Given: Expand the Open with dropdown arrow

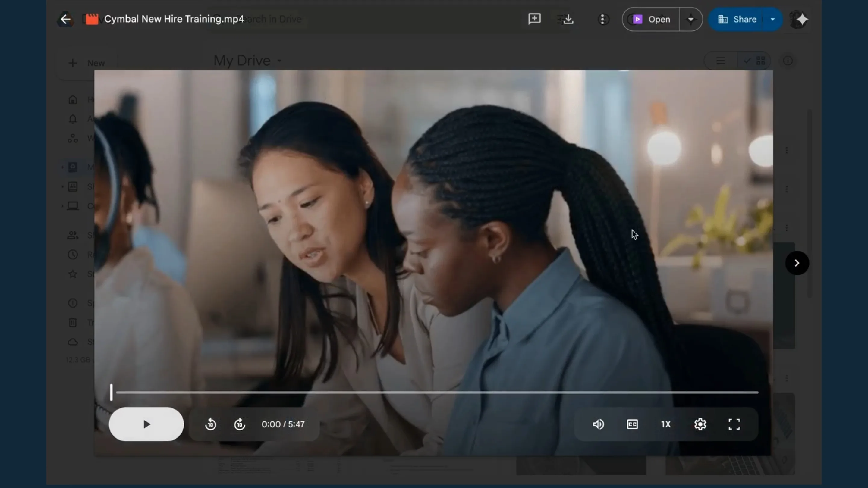Looking at the screenshot, I should click(691, 19).
